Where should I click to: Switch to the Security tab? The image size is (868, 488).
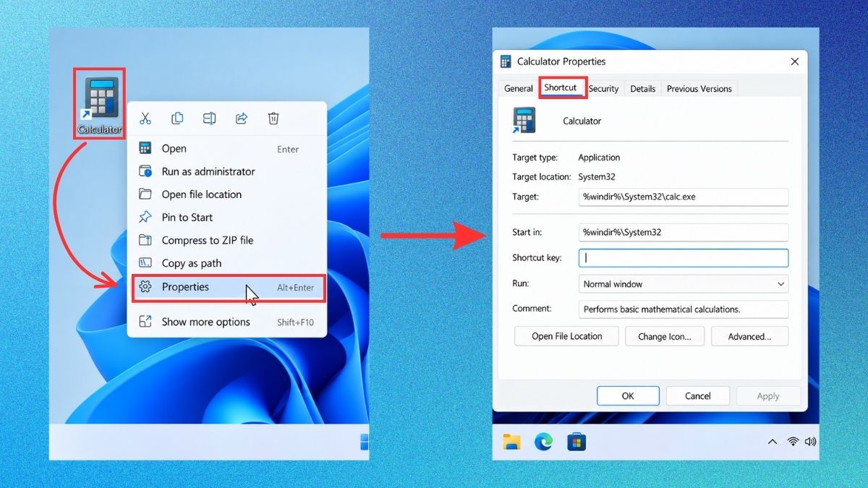coord(603,89)
